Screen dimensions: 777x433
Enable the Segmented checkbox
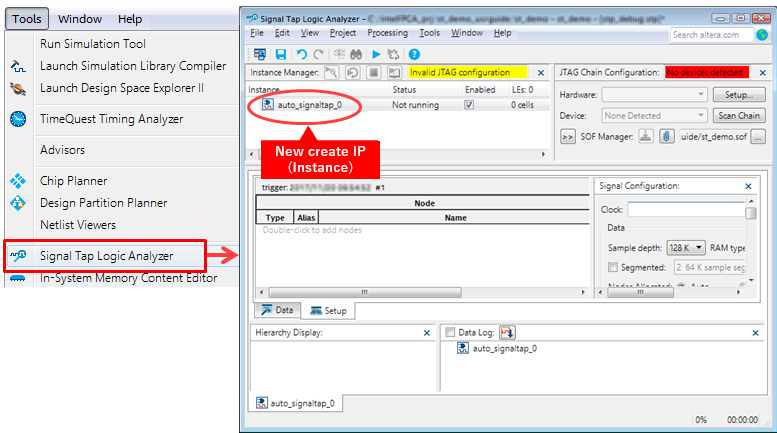pos(613,267)
